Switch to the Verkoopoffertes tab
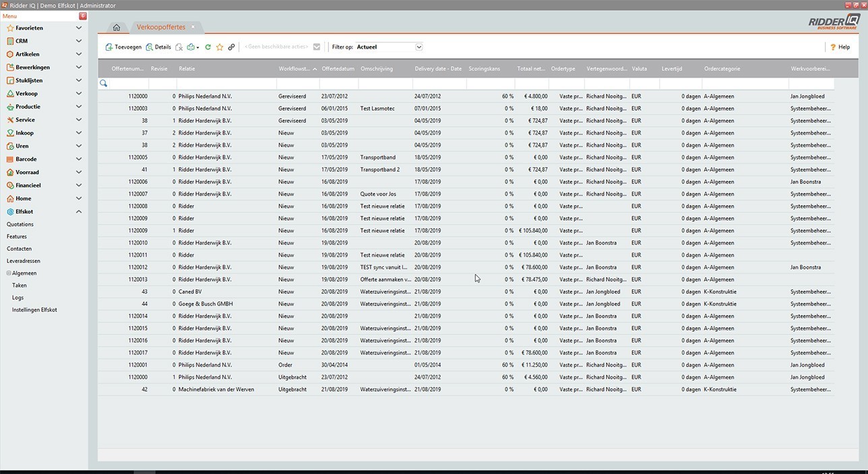 point(160,28)
